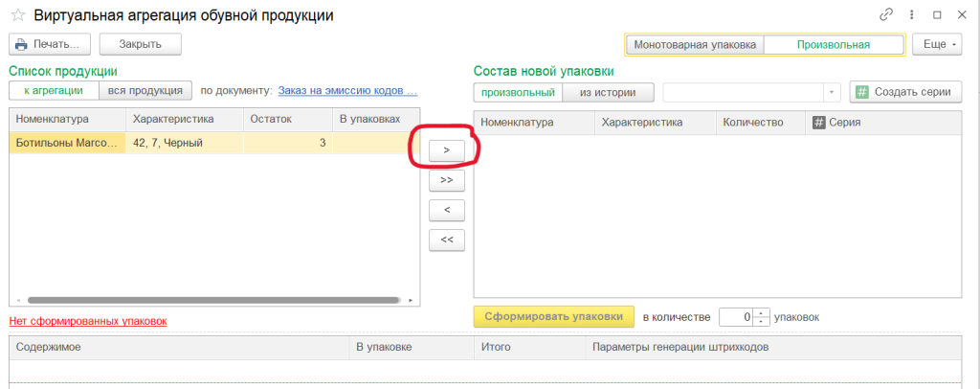Select cell with 42, 7, Черный
This screenshot has height=389, width=980.
[x=185, y=143]
